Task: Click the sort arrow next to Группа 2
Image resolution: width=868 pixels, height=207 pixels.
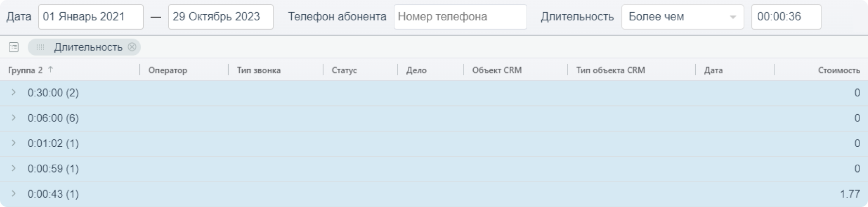Action: point(50,70)
